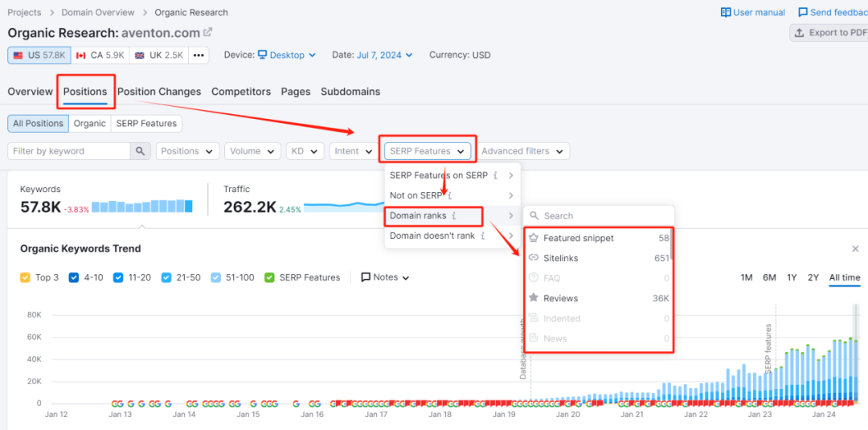Open the User manual book icon
868x430 pixels.
(x=726, y=13)
